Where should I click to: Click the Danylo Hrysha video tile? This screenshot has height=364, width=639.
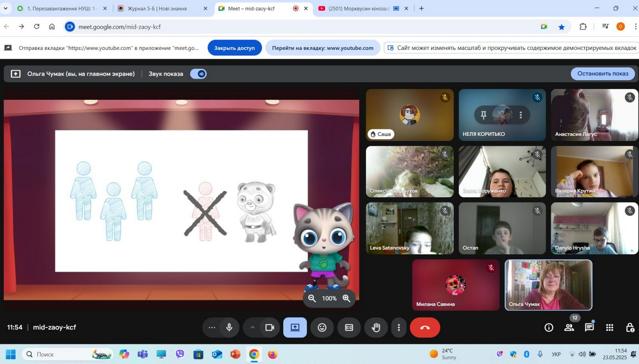click(x=595, y=228)
